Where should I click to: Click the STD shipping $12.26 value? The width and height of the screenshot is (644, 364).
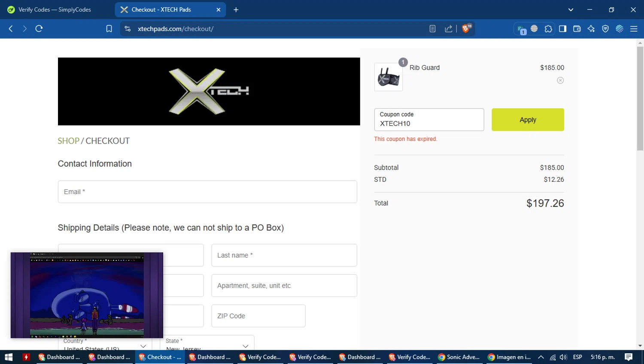(554, 180)
